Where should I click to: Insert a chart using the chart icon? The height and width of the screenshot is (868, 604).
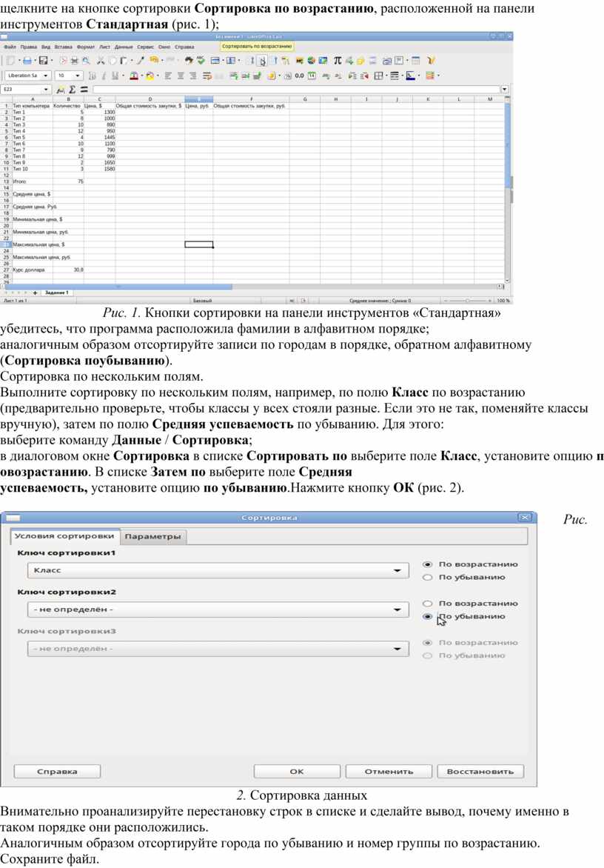click(x=312, y=60)
